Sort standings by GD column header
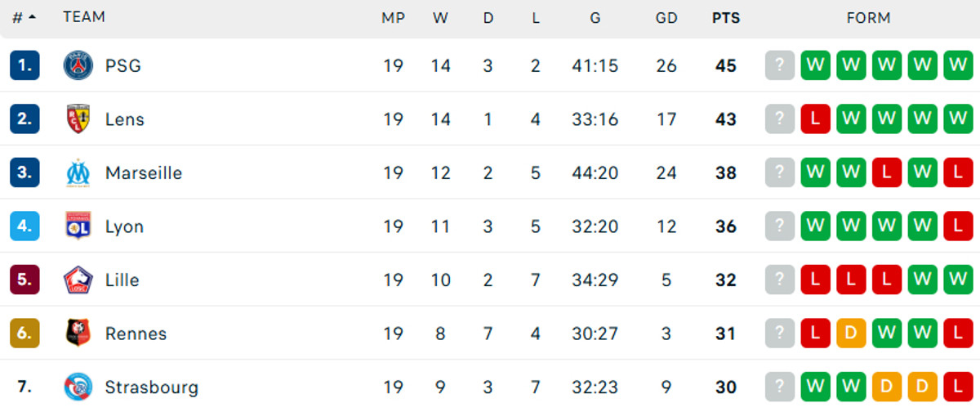 pos(666,17)
